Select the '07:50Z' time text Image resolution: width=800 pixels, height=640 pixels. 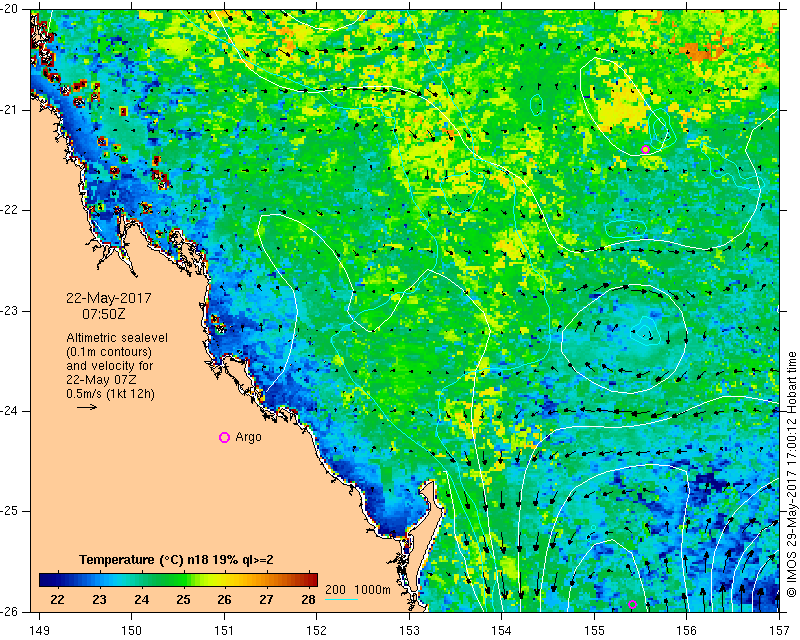click(x=104, y=314)
